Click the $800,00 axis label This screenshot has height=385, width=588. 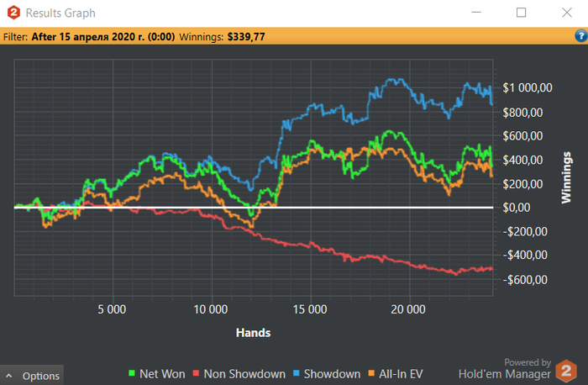pyautogui.click(x=522, y=112)
